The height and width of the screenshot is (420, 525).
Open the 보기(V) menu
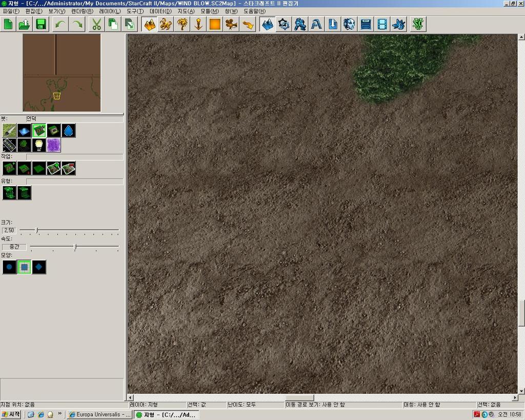point(56,11)
